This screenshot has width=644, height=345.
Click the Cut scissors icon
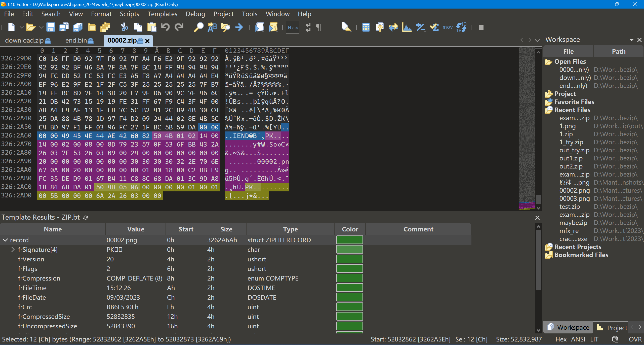124,27
